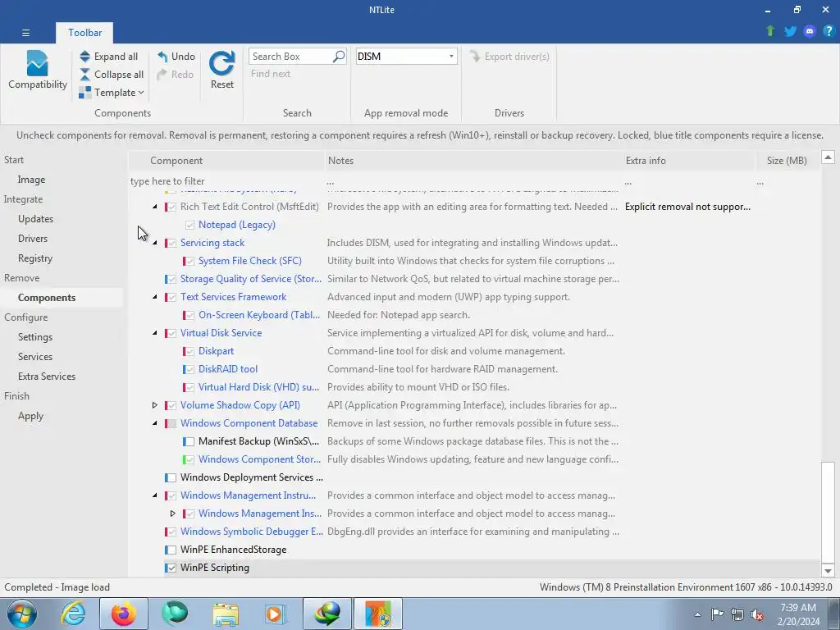Open the Discord link icon
Viewport: 840px width, 630px height.
point(810,31)
